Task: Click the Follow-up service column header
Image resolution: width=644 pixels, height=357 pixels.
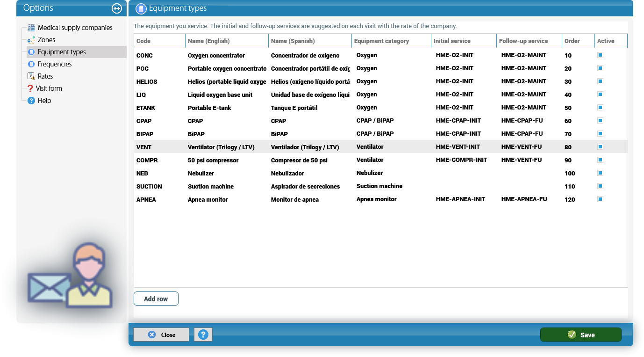Action: [x=529, y=41]
